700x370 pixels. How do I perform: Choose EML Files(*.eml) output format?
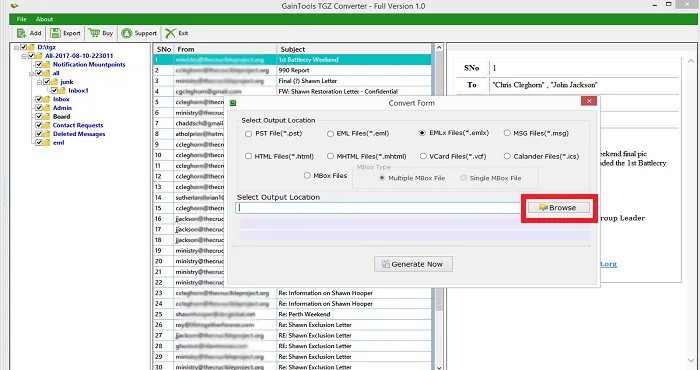330,133
